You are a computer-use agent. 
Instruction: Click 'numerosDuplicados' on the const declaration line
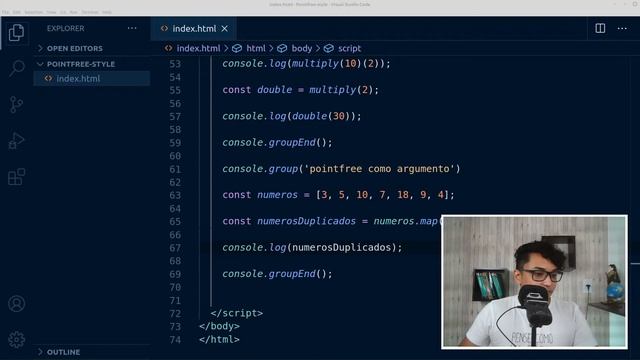[x=306, y=221]
